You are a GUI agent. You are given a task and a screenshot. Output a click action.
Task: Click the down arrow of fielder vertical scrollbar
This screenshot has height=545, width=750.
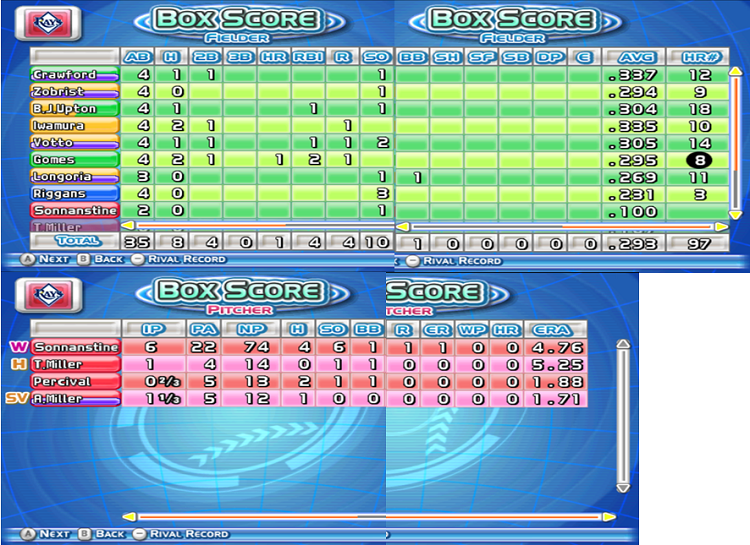tap(735, 214)
